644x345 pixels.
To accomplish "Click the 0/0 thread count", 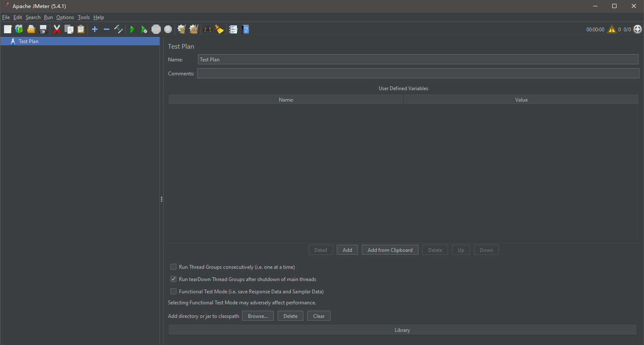I will tap(627, 30).
